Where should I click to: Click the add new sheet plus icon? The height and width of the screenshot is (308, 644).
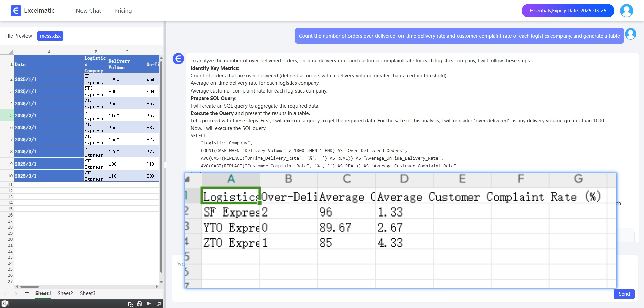click(104, 294)
